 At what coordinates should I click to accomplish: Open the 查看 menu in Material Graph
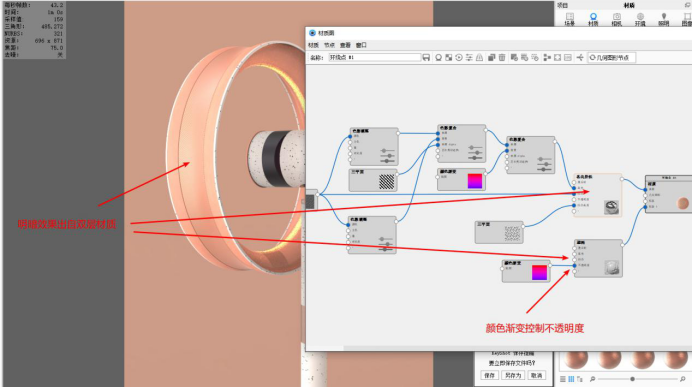click(x=345, y=45)
